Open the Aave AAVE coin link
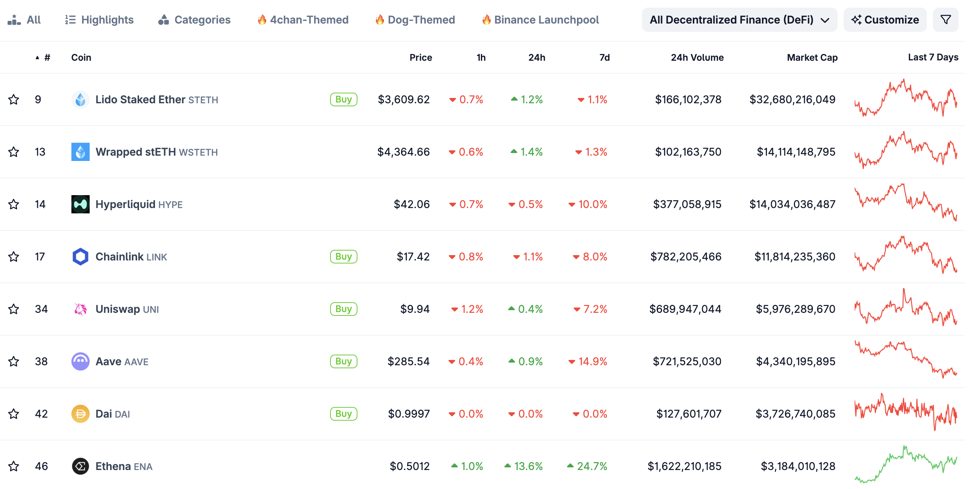Image resolution: width=980 pixels, height=489 pixels. [122, 361]
